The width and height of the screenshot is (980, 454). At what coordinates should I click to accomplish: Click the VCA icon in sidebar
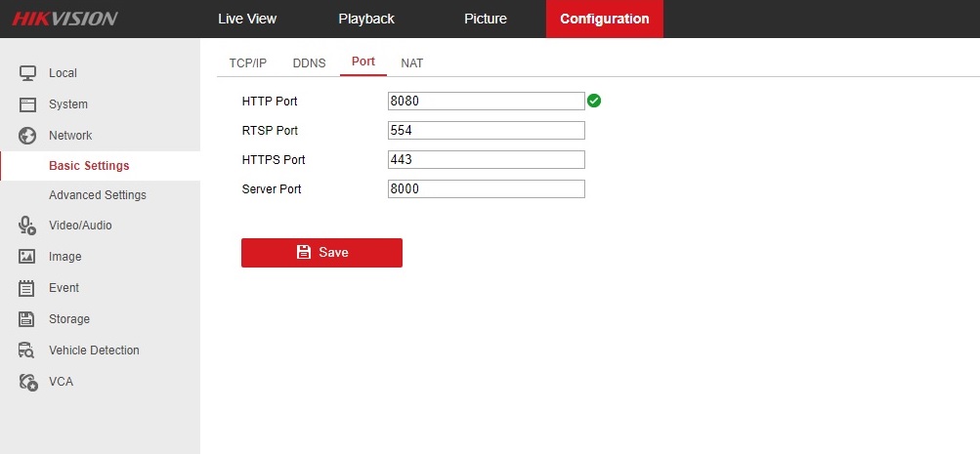click(x=27, y=382)
